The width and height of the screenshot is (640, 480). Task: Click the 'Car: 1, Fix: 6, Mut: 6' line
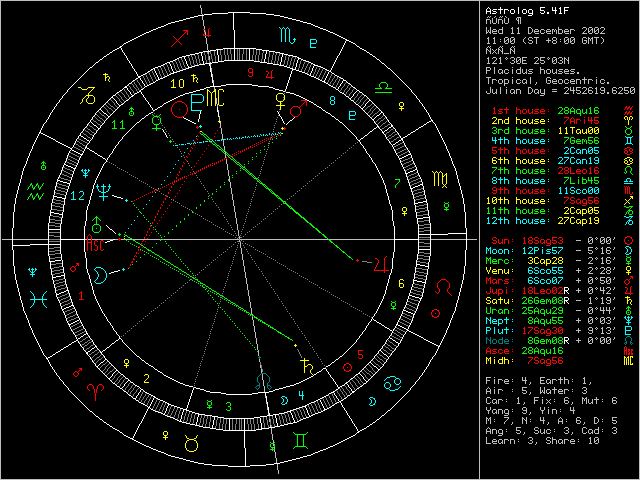(551, 401)
